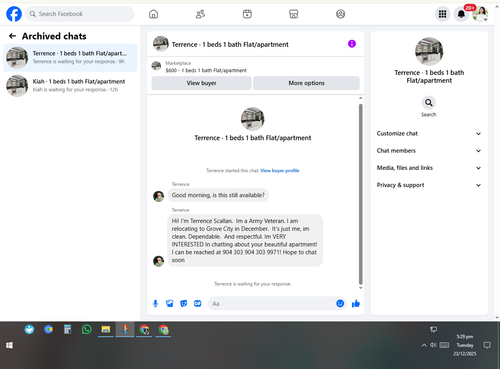
Task: Open the Windows notification center icon
Action: pyautogui.click(x=487, y=345)
